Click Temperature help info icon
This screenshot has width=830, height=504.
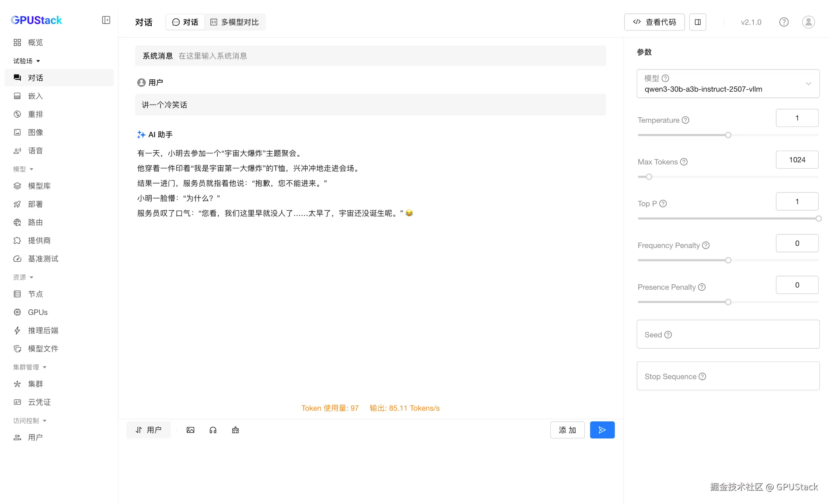pos(685,120)
